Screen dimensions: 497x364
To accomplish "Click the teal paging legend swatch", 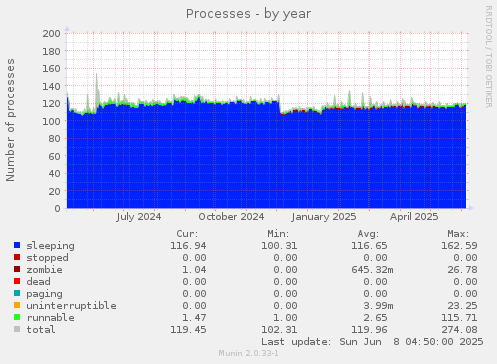I will coord(17,293).
